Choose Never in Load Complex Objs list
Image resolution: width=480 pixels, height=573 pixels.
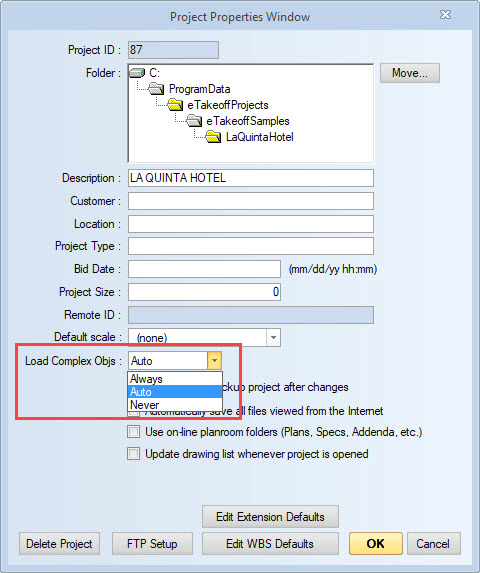[175, 405]
